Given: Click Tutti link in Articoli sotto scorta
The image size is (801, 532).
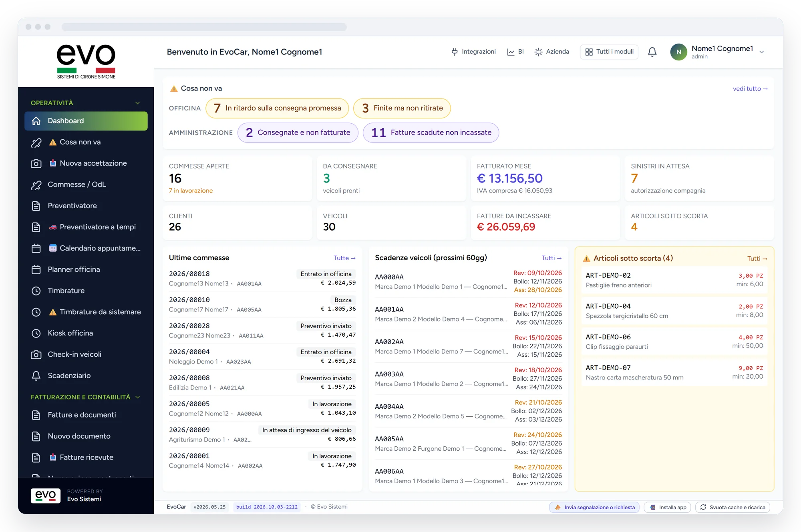Looking at the screenshot, I should [757, 259].
